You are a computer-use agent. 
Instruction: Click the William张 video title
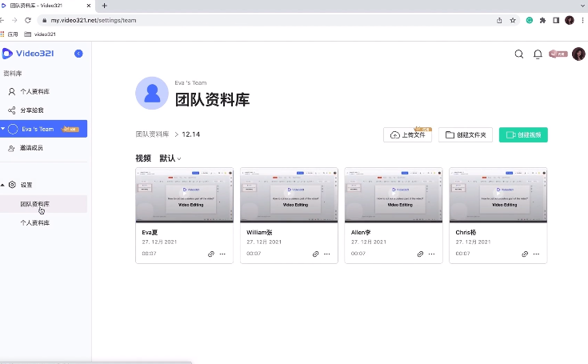pos(259,233)
